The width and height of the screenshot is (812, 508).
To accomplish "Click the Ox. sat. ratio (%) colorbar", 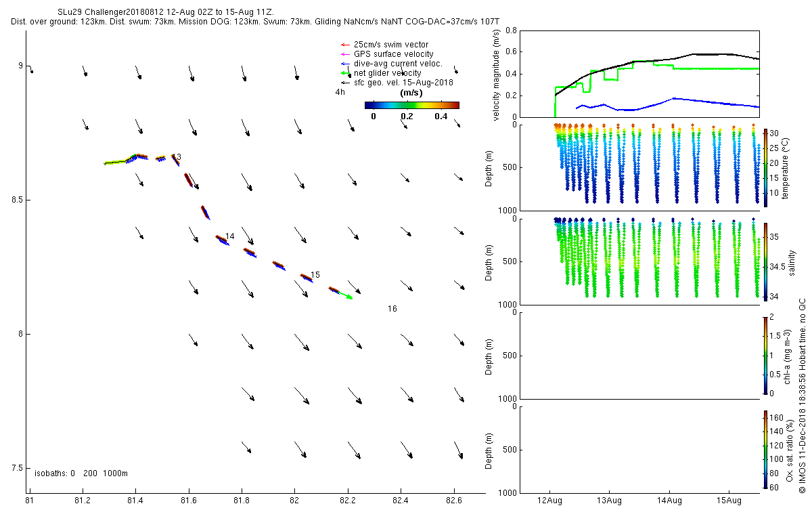I will tap(765, 449).
